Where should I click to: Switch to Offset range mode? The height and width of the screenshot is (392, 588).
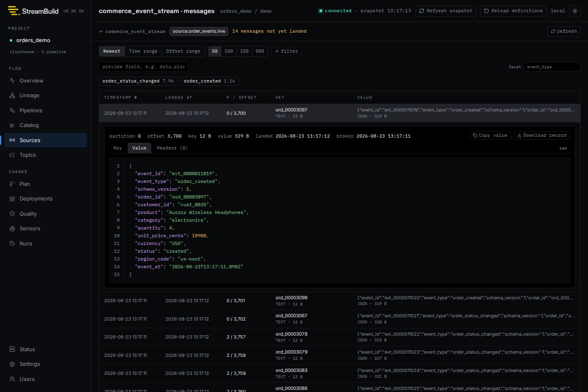[x=183, y=51]
